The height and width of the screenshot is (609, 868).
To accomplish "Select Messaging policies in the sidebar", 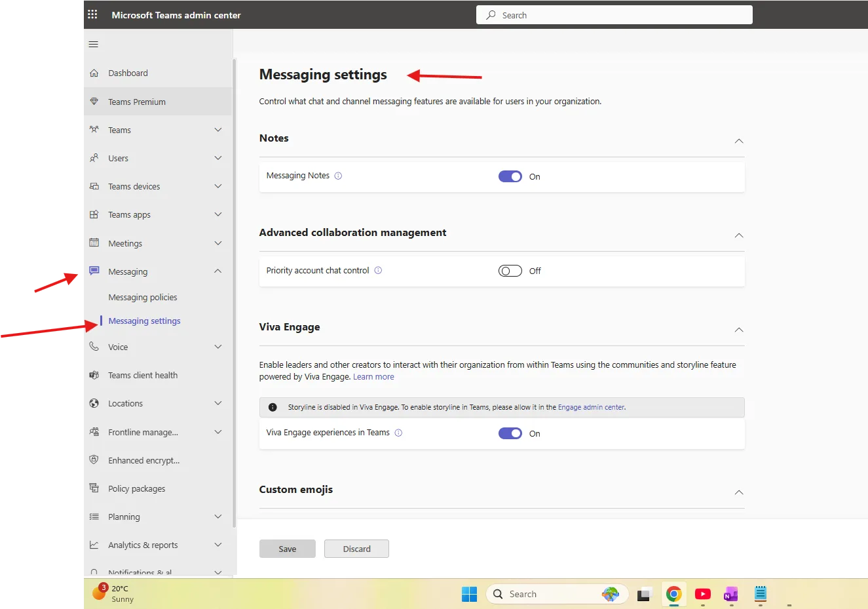I will pos(142,297).
